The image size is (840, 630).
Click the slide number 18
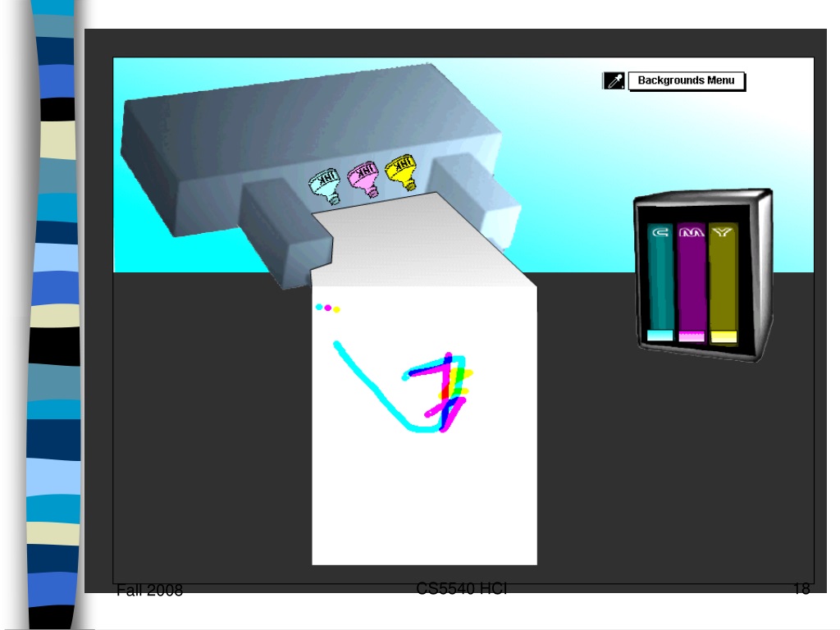(801, 589)
